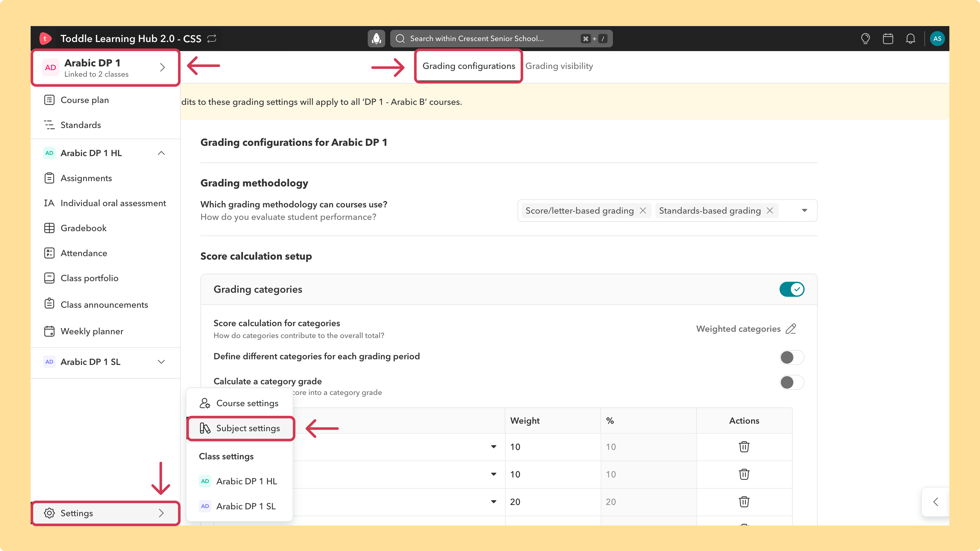Collapse the Arabic DP 1 HL section
Viewport: 980px width, 551px height.
point(161,153)
